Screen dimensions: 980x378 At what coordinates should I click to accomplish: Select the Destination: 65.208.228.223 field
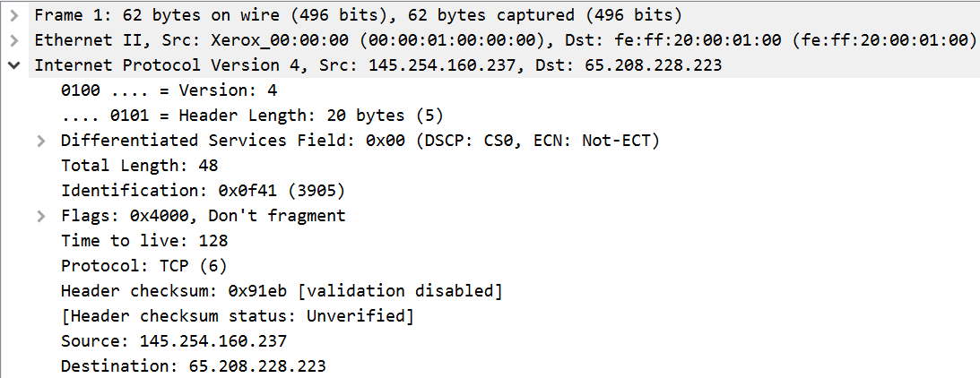[193, 366]
